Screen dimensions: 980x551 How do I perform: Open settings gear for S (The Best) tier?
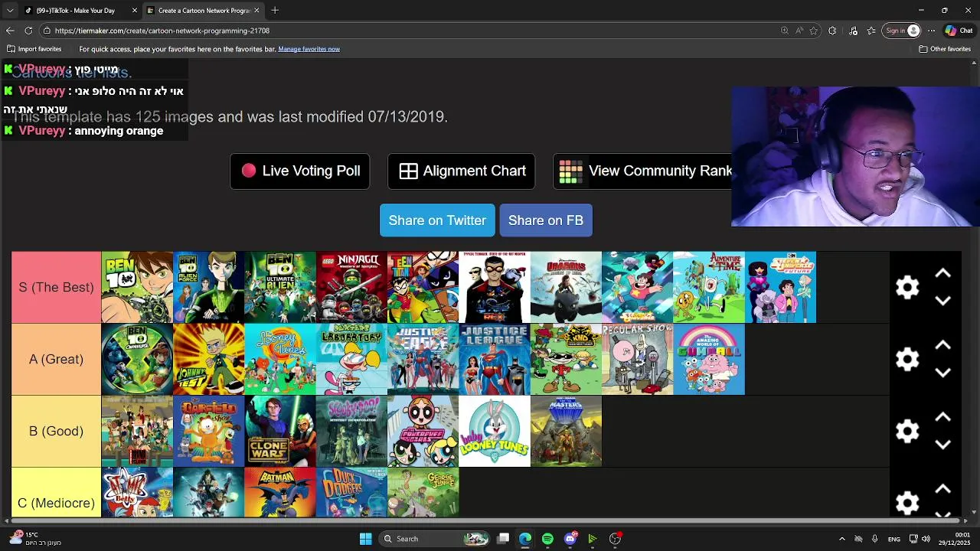point(907,288)
